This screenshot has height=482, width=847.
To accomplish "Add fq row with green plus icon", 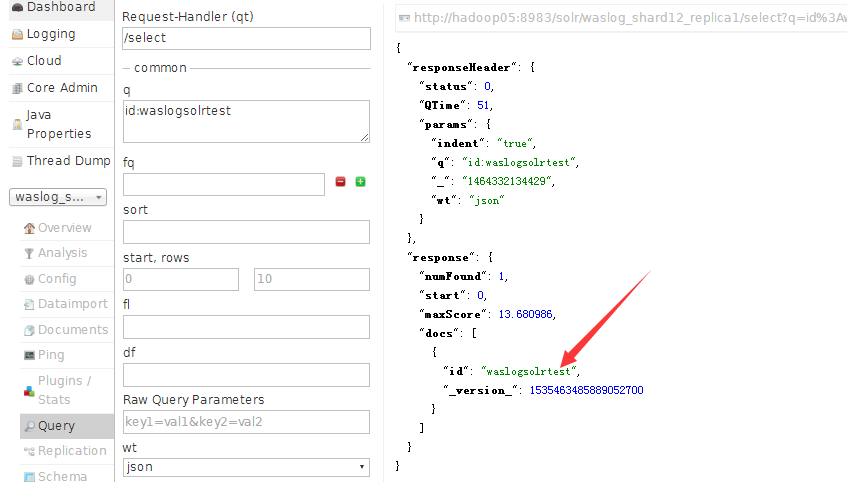I will (360, 182).
